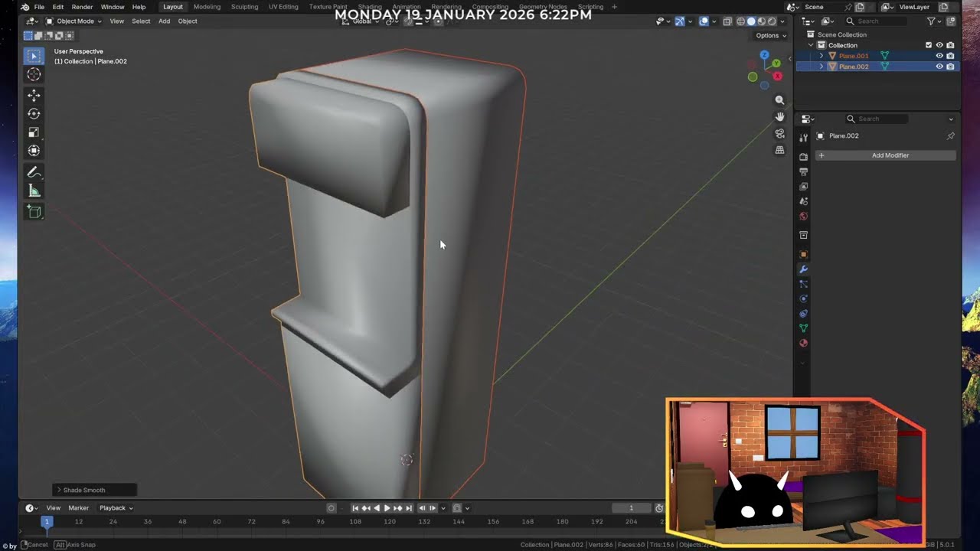Image resolution: width=980 pixels, height=551 pixels.
Task: Open the outliner filter dropdown
Action: coord(934,21)
